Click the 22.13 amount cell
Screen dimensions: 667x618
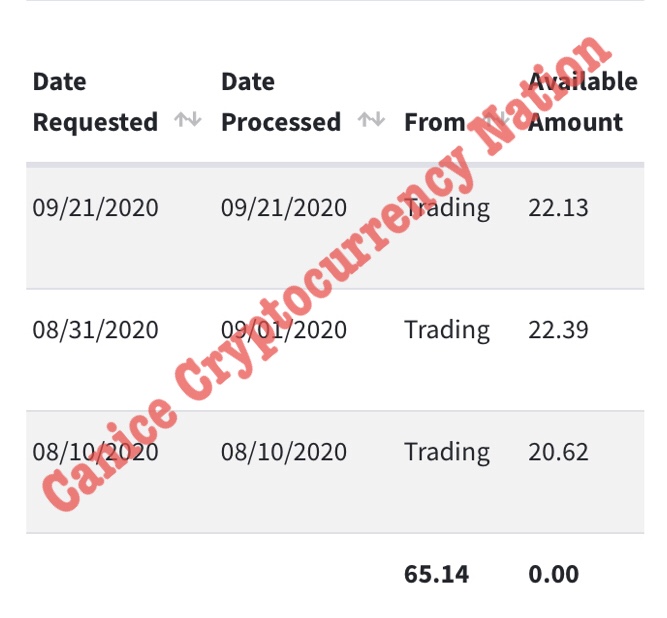click(558, 208)
